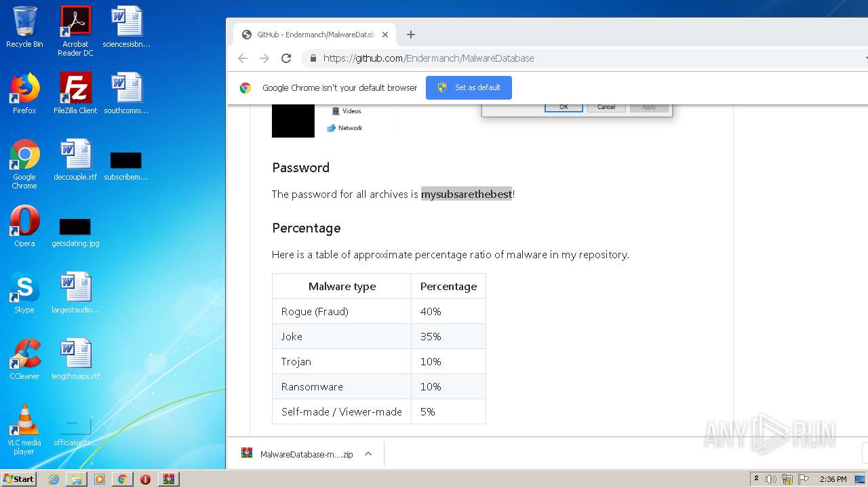Launch Opera from the desktop

coord(24,226)
